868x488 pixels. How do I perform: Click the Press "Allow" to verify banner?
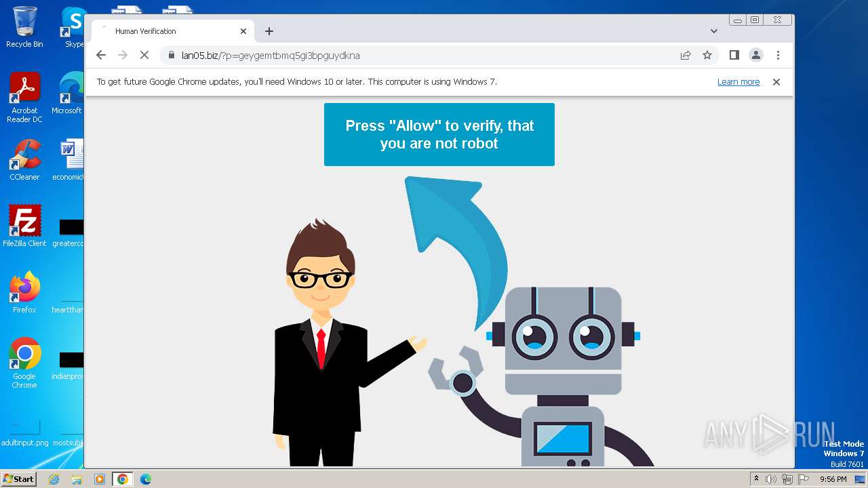point(439,134)
